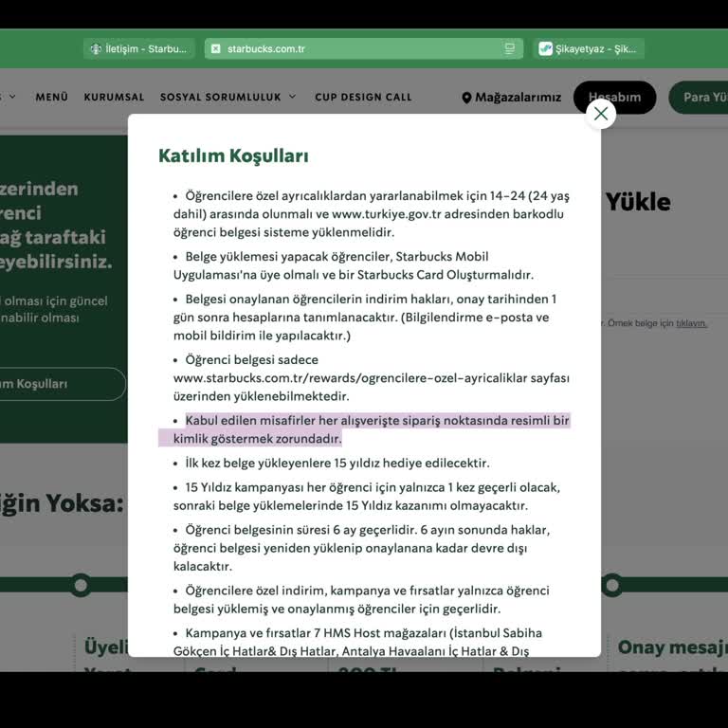Image resolution: width=728 pixels, height=728 pixels.
Task: Click the '15 Yıldız kampanyası her öğrenci' bullet
Action: click(x=366, y=497)
